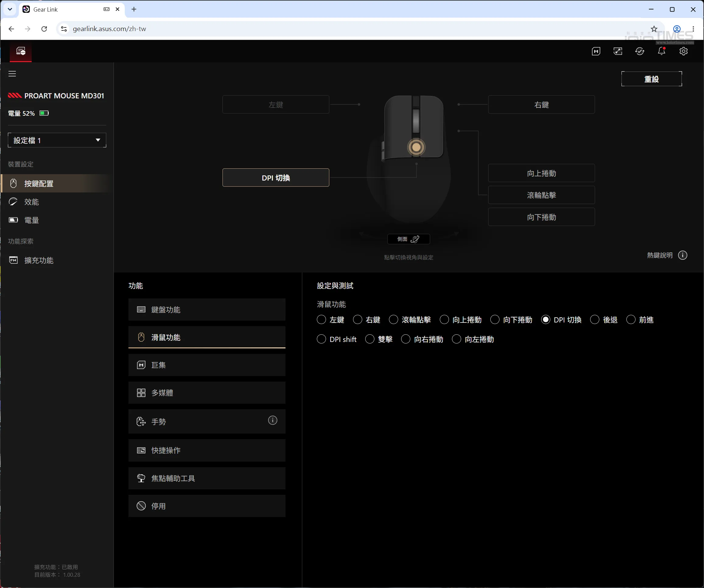
Task: Open the device home icon in header
Action: pos(21,51)
